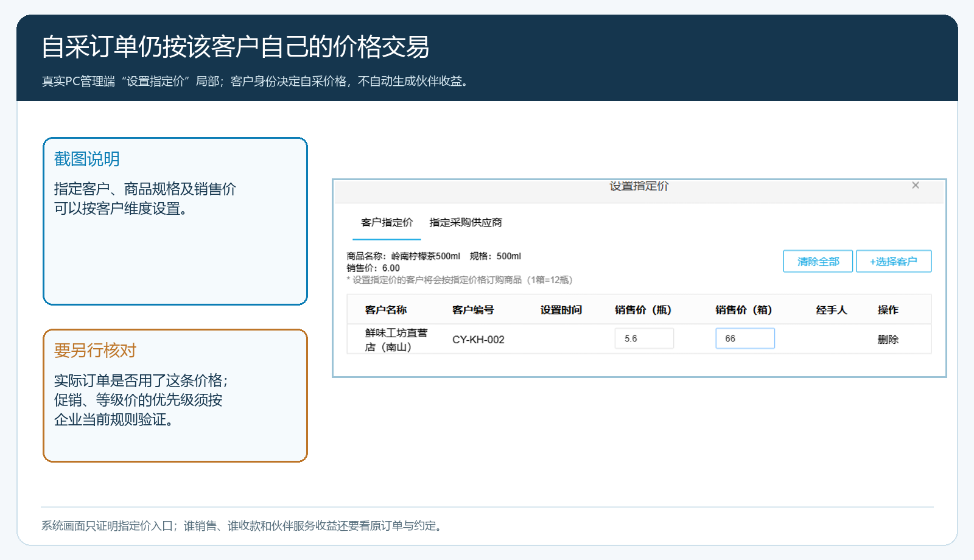Click the +选择客户 button
Viewport: 974px width, 560px height.
click(893, 261)
